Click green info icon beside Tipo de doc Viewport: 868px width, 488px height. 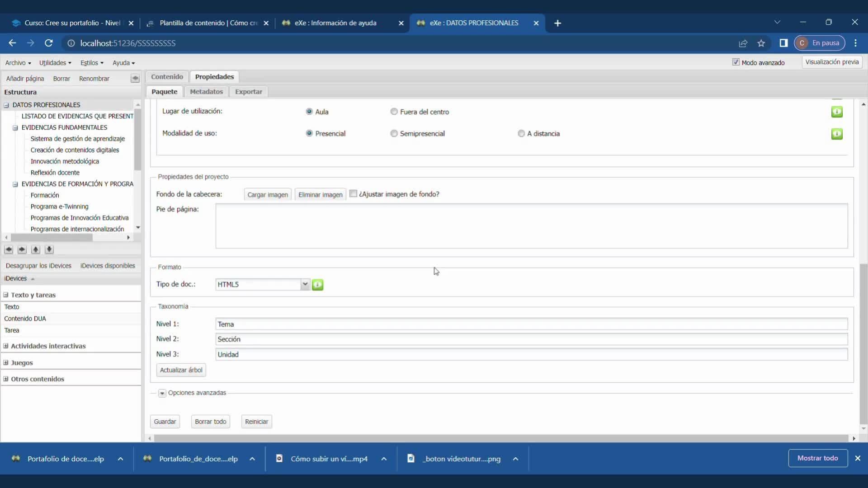click(318, 285)
